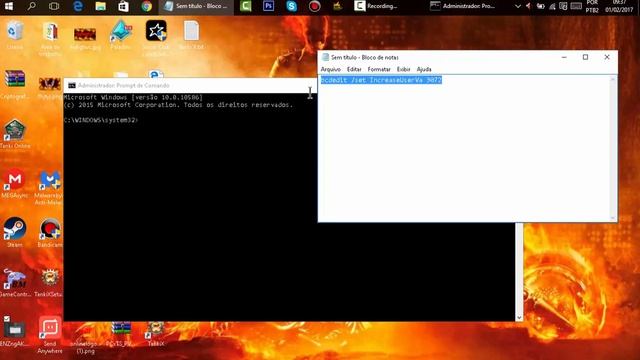Open the Exibir menu in Bloco de notas
This screenshot has height=360, width=640.
coord(404,69)
